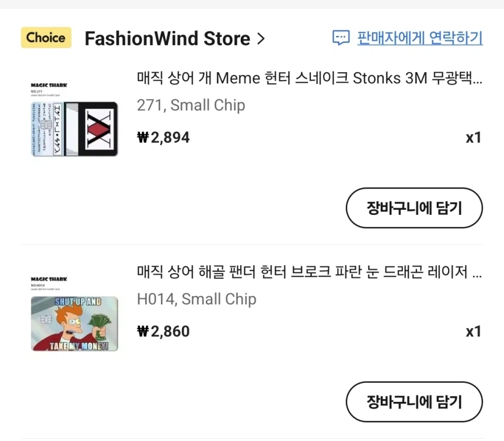Viewport: 504px width, 441px height.
Task: Click the chat bubble message icon
Action: coord(341,38)
